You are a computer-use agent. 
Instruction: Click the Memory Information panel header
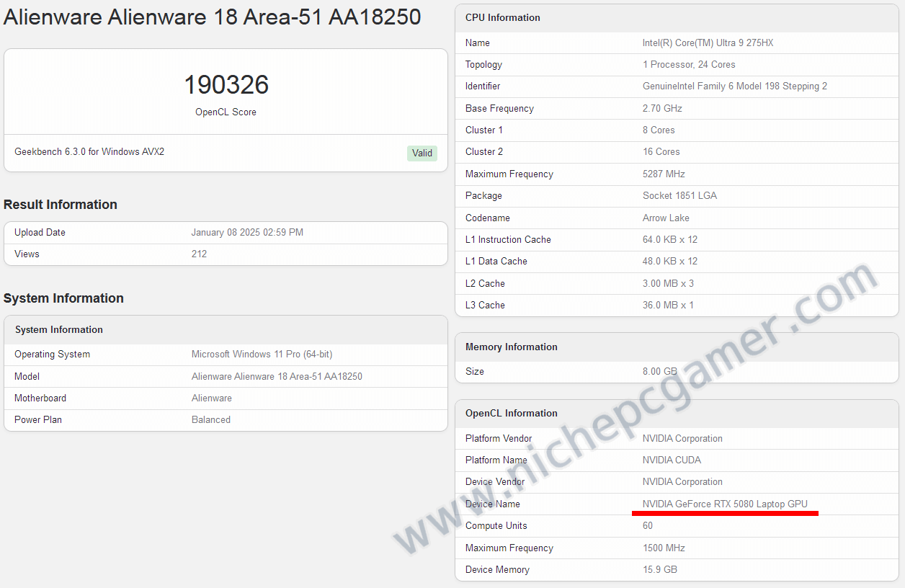[x=677, y=347]
